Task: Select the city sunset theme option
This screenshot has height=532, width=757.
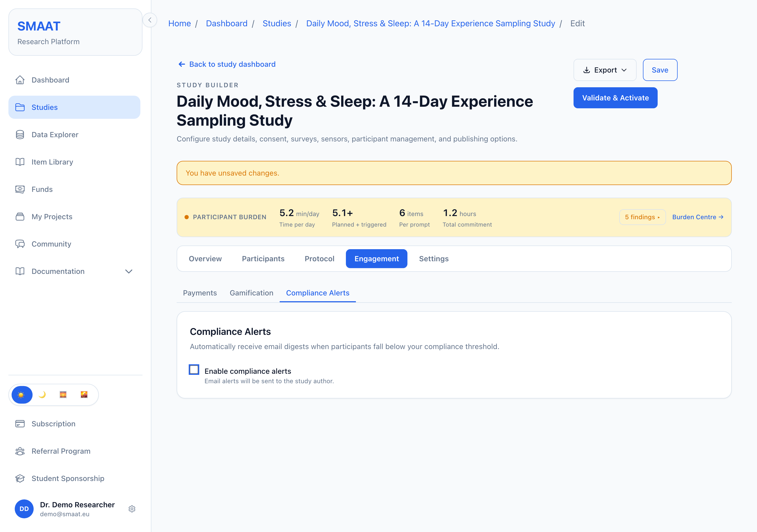Action: (x=84, y=395)
